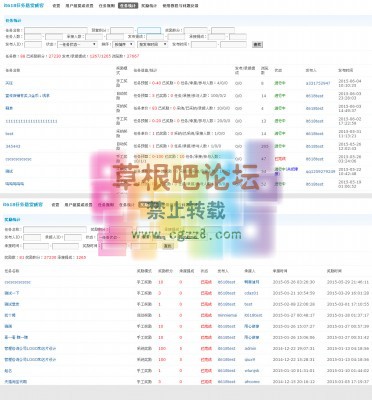Open publisher "8518test" in the "test" row
Image resolution: width=372 pixels, height=400 pixels.
[315, 134]
